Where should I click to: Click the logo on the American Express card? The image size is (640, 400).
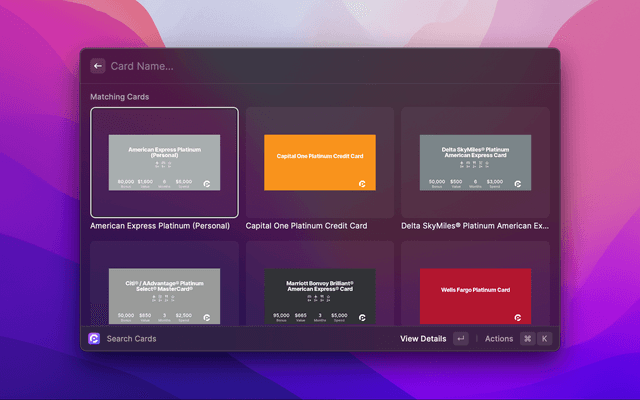pyautogui.click(x=207, y=184)
